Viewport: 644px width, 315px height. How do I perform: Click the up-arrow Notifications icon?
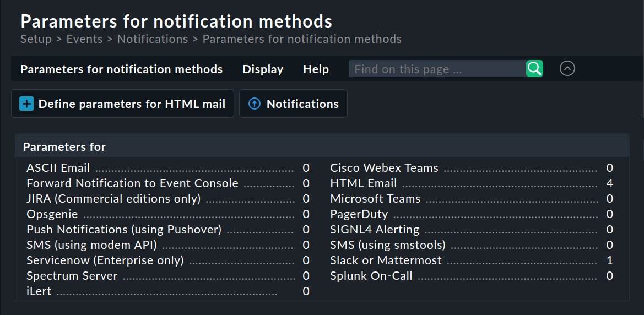pos(254,104)
